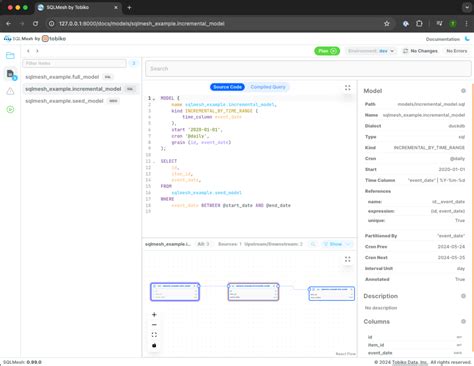Open the docs models icon in sidebar

[x=10, y=74]
